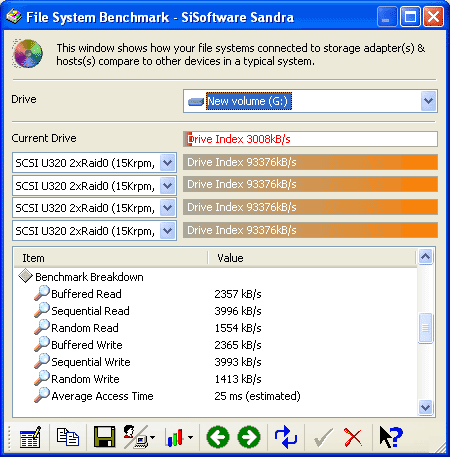The image size is (450, 457).
Task: Click the magnifier icon beside Random Read
Action: [42, 327]
